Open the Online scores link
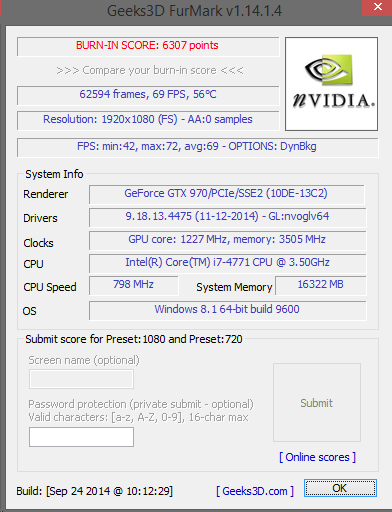 (317, 457)
